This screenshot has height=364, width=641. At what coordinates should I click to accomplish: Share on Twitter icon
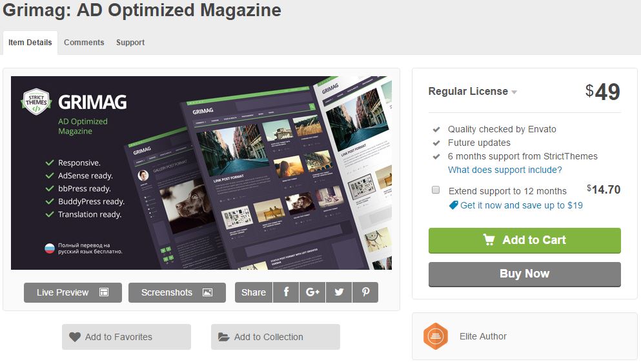tap(339, 292)
